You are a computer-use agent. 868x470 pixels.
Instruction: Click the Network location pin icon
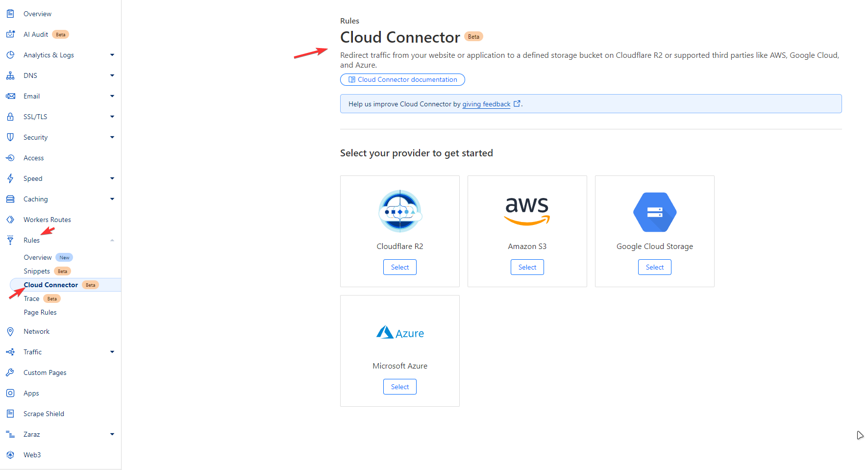(x=10, y=331)
